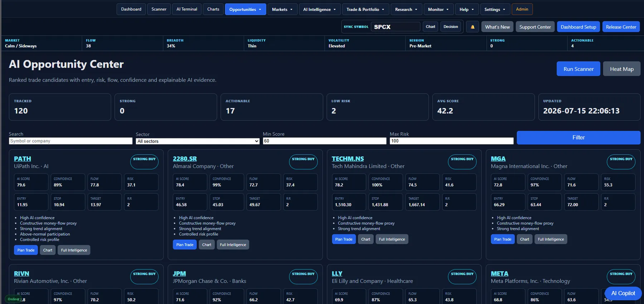The image size is (644, 304).
Task: Click the STRONG BUY badge on PATH
Action: click(144, 162)
